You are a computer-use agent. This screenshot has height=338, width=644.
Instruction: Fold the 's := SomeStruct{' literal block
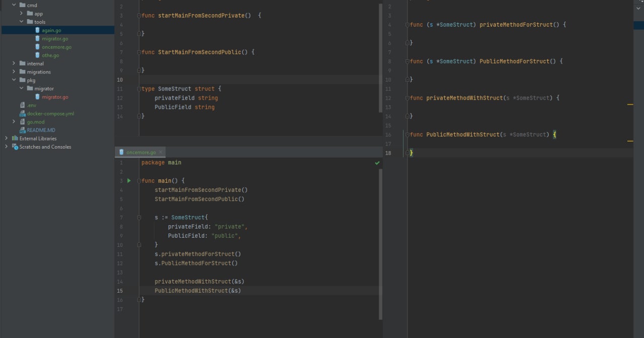click(139, 218)
